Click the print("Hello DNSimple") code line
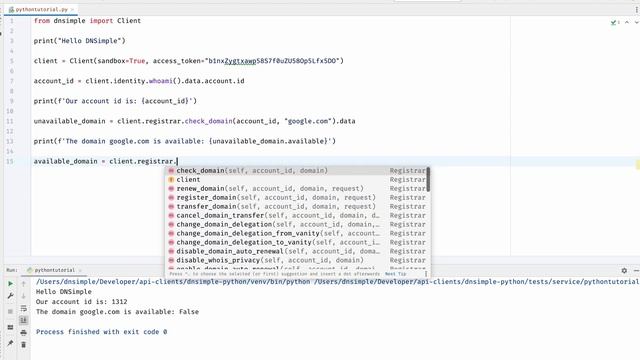Screen dimensions: 640x360 coord(80,41)
